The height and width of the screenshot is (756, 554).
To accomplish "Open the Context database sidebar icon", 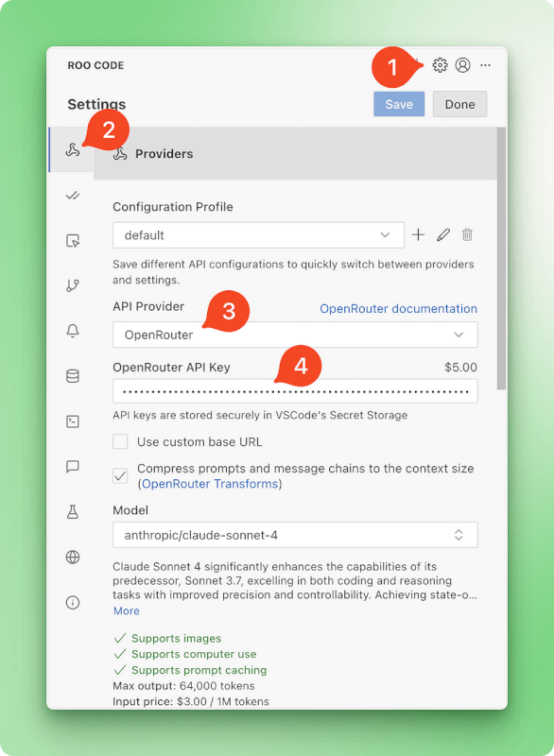I will 73,376.
